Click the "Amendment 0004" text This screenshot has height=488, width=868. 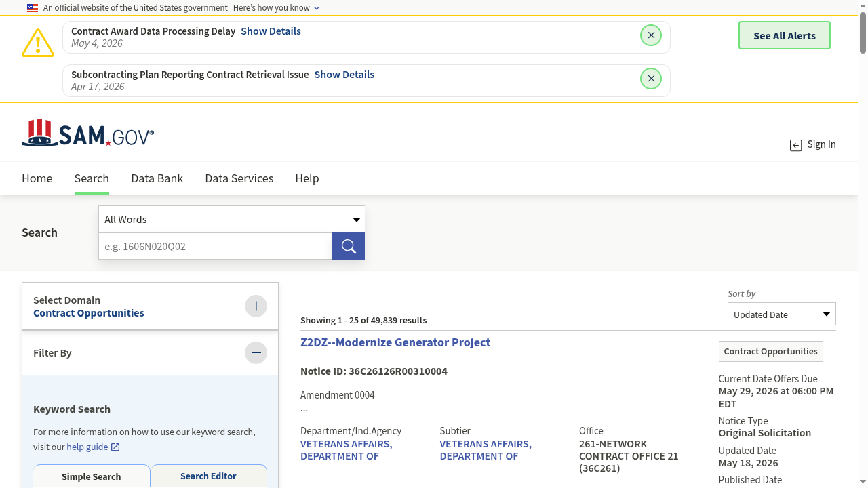click(338, 395)
